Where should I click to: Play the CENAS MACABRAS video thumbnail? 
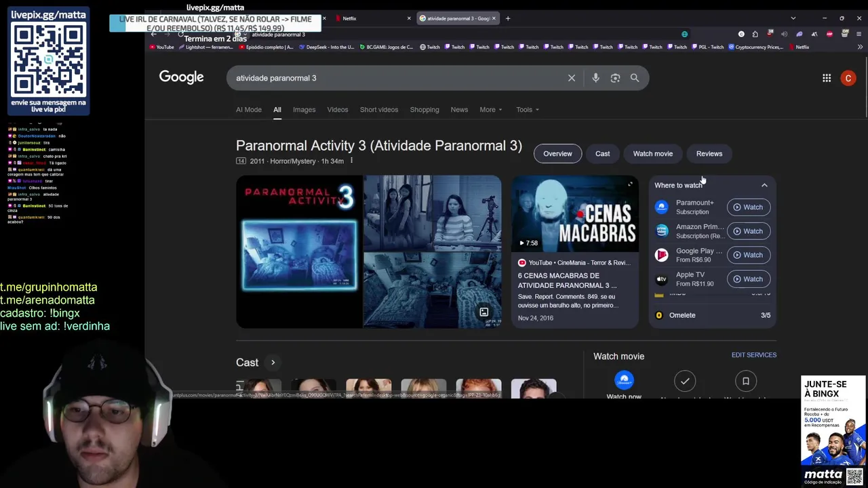[x=575, y=213]
